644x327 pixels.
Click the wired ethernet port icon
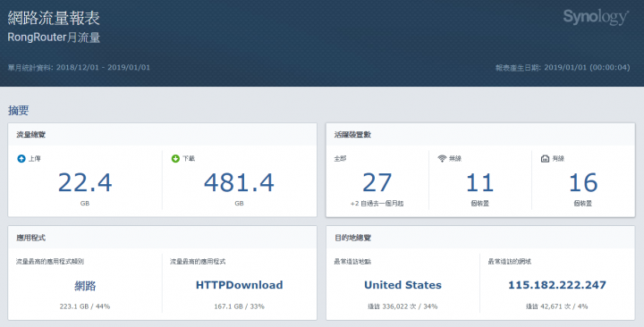(x=545, y=158)
